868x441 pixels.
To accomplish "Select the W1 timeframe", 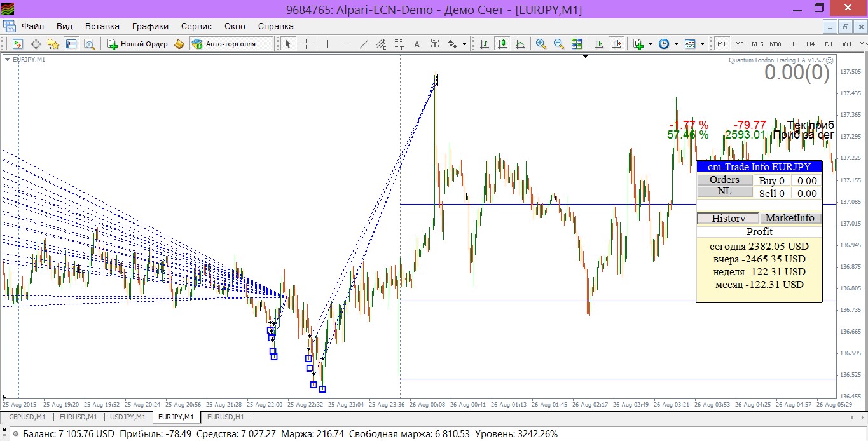I will click(847, 44).
